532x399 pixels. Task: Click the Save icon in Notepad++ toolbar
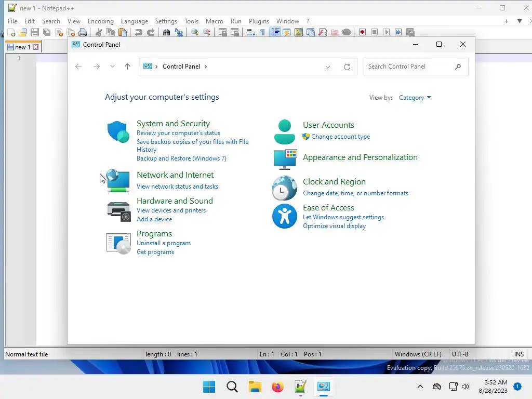tap(35, 32)
